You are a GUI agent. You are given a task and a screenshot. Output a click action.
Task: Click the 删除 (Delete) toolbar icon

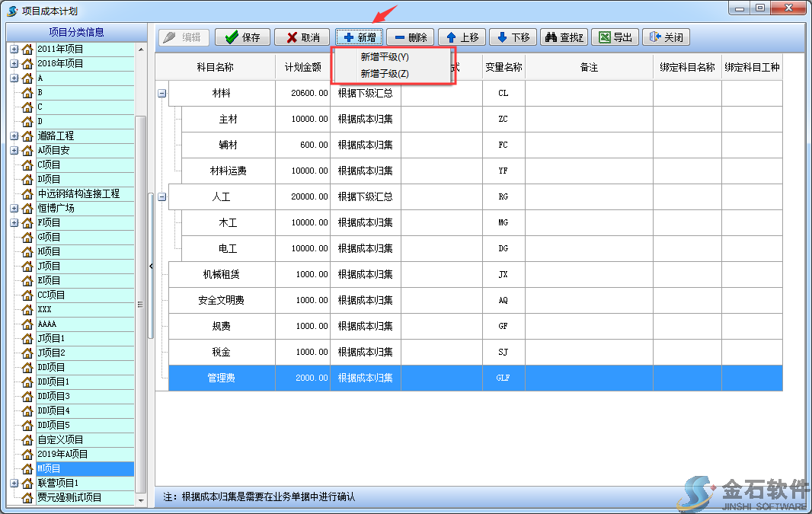[x=410, y=37]
